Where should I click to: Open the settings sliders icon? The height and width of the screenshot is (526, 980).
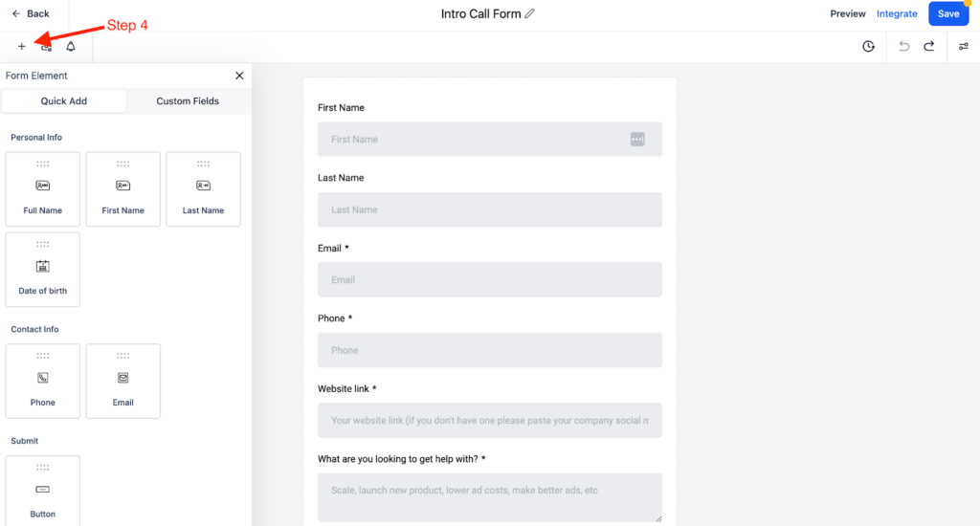coord(963,46)
